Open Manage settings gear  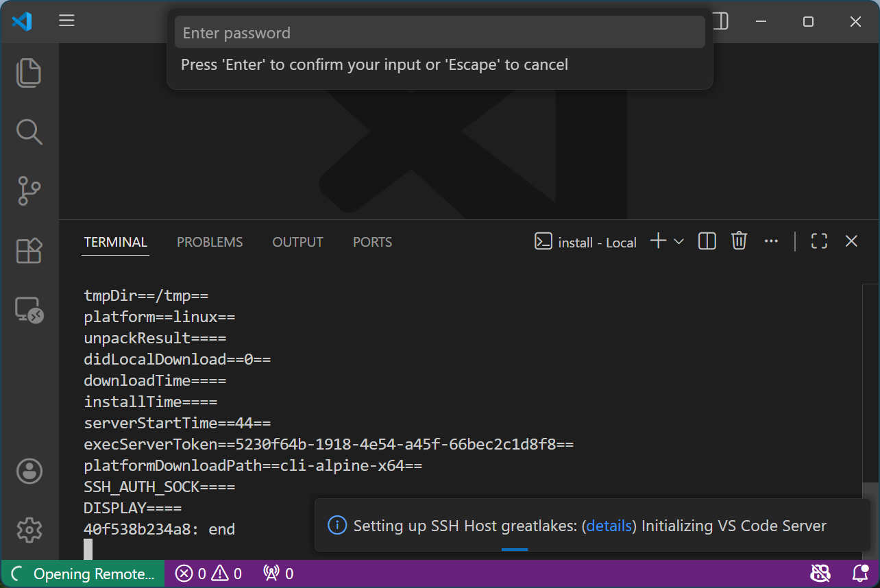29,530
